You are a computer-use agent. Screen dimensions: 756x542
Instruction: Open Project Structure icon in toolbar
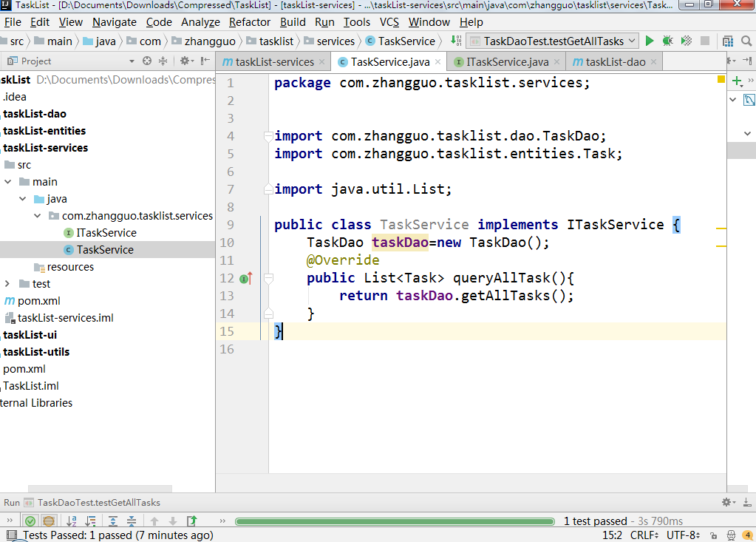pos(728,41)
